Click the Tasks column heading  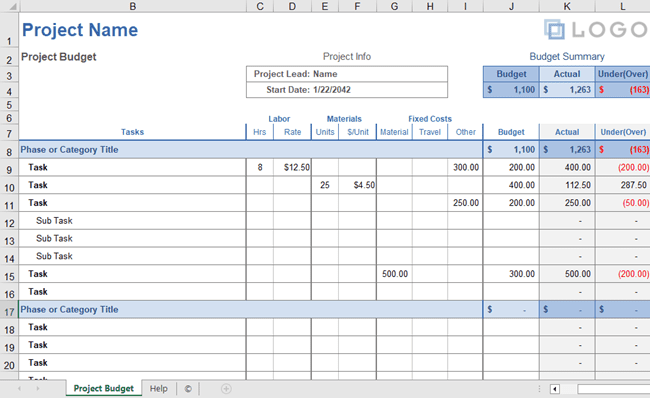coord(132,132)
